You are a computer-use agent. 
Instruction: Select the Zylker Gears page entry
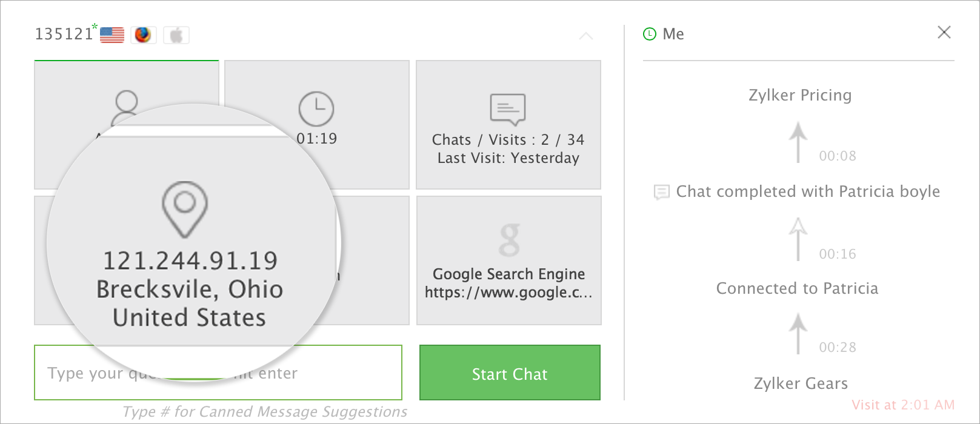click(800, 383)
